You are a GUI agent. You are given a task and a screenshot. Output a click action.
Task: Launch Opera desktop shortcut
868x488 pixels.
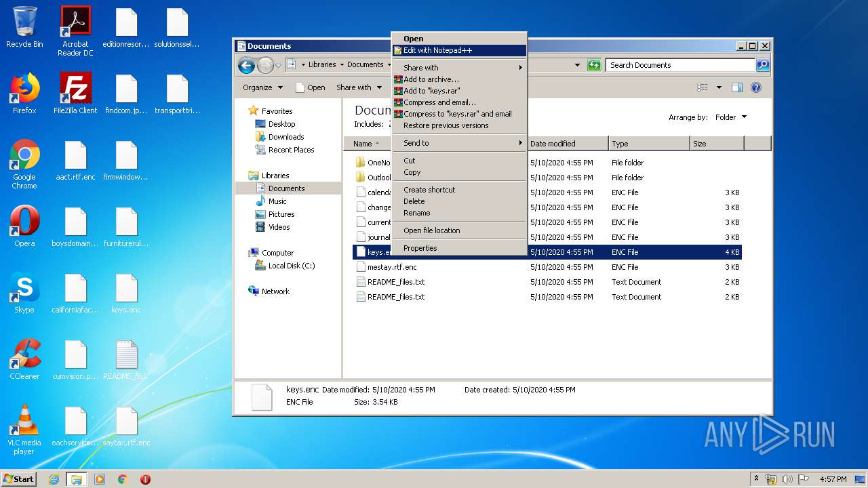(24, 226)
